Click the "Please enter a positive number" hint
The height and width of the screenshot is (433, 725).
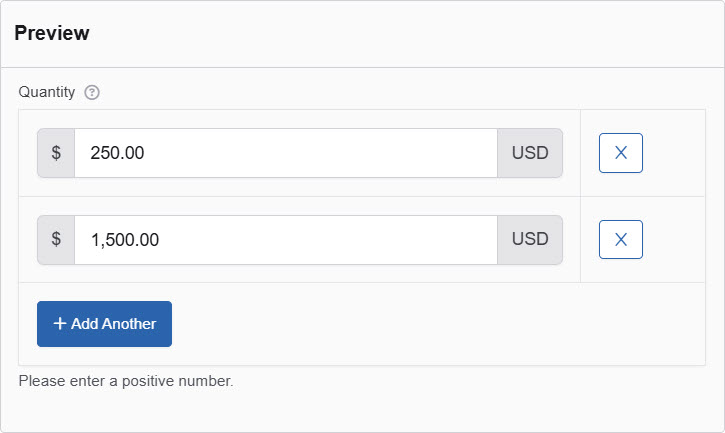[x=126, y=381]
